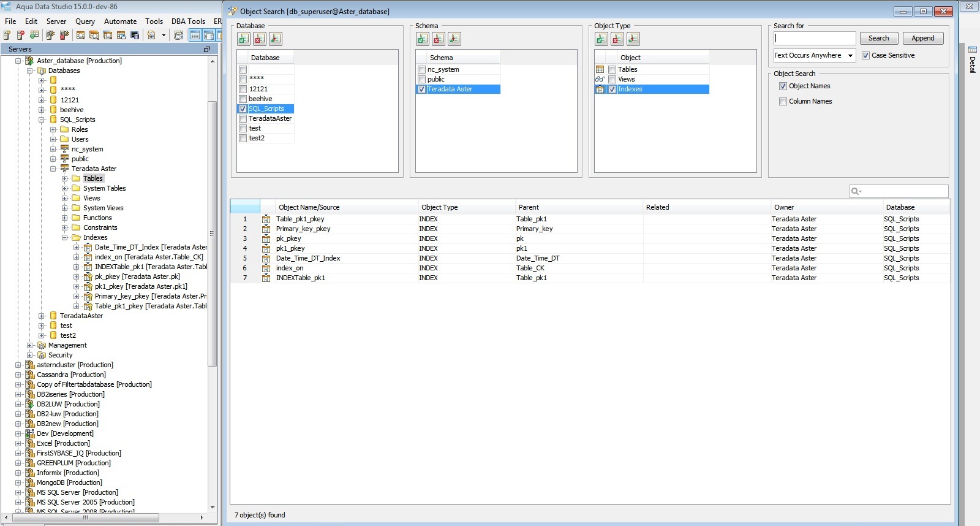The width and height of the screenshot is (980, 526).
Task: Focus the Search for text field
Action: point(815,38)
